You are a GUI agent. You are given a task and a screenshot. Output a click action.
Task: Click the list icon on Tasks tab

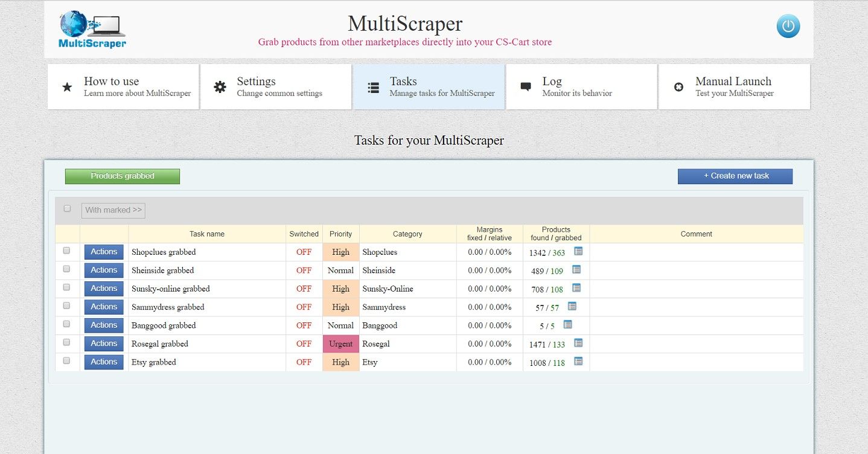click(373, 88)
